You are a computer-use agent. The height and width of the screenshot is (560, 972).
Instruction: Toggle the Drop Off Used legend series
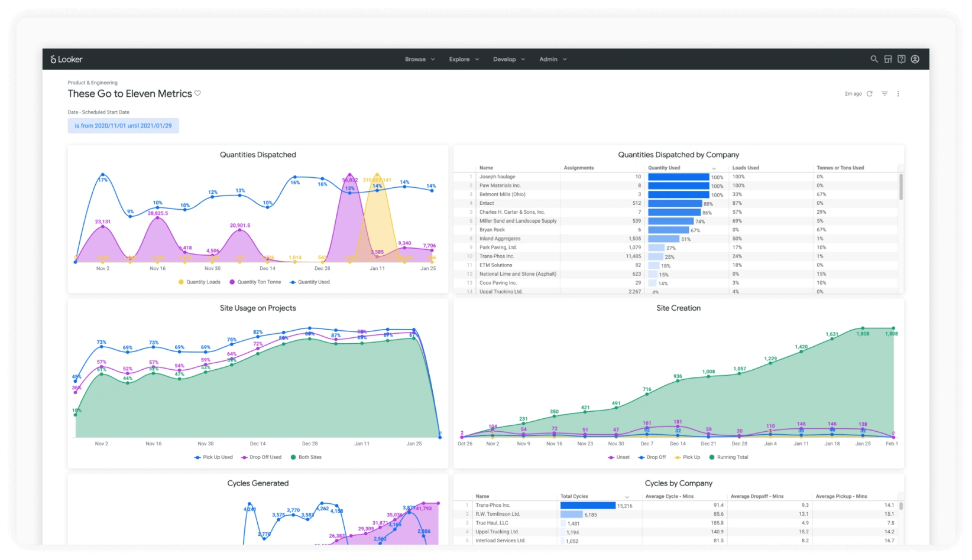point(261,457)
